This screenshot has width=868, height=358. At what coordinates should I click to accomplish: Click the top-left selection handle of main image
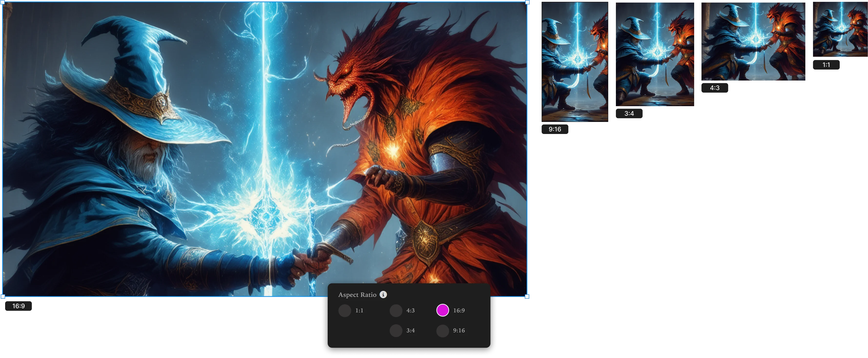click(3, 2)
